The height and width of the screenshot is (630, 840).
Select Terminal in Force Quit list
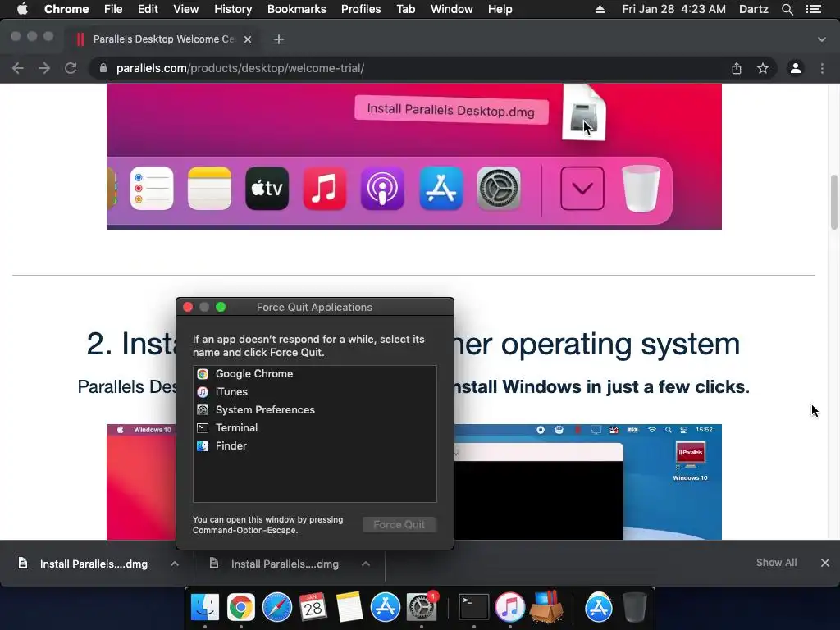314,427
